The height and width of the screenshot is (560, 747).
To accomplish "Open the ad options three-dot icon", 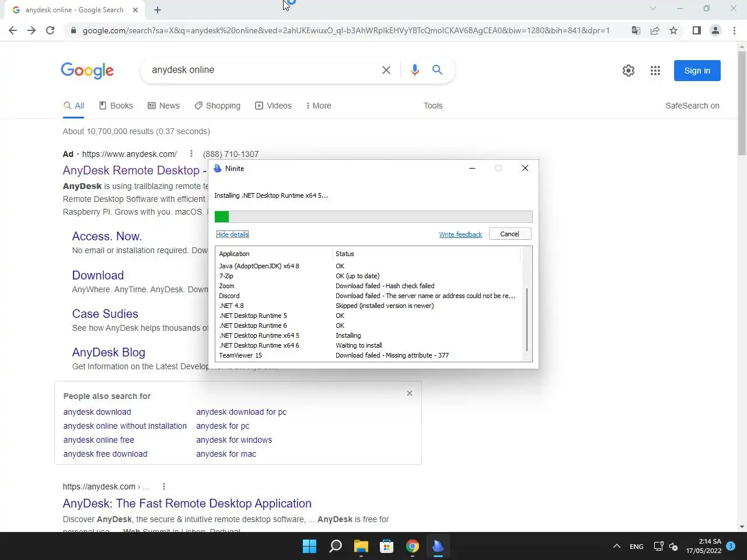I will [191, 153].
